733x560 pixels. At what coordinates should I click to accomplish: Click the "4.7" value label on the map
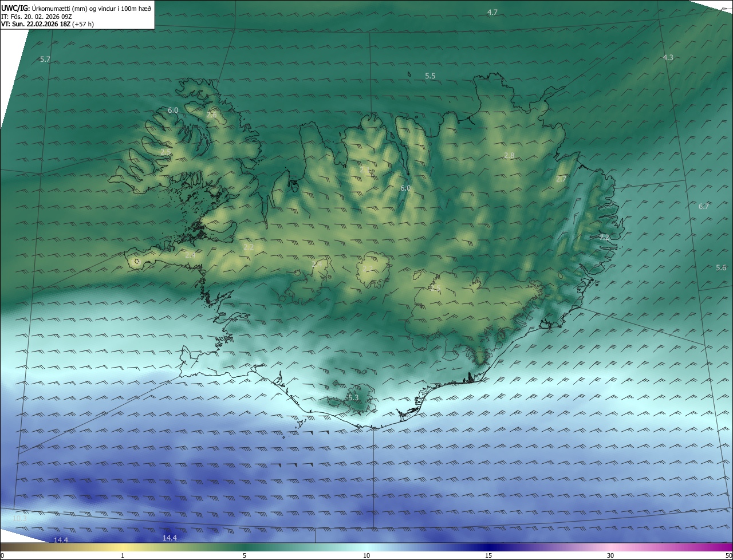click(x=492, y=12)
